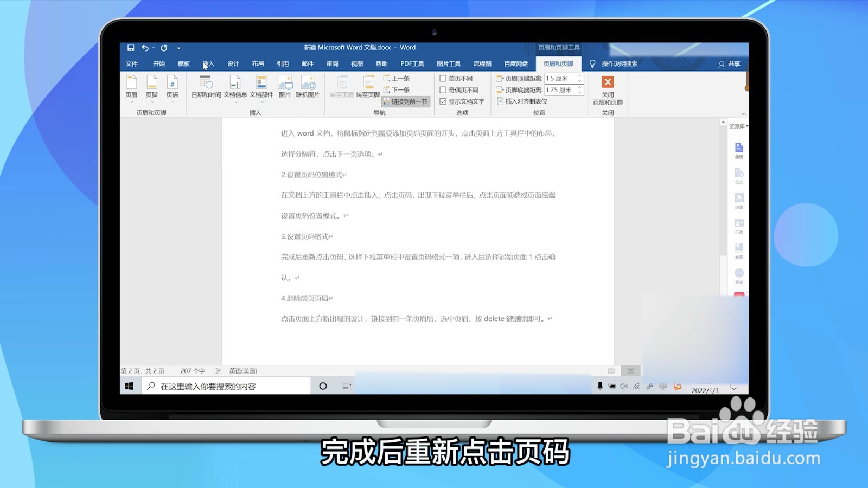The height and width of the screenshot is (488, 868).
Task: Open the Customize Quick Access Toolbar dropdown
Action: tap(178, 48)
